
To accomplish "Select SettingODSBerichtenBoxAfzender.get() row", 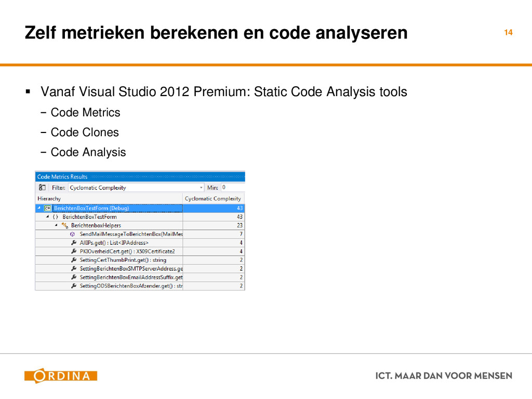I will click(140, 286).
